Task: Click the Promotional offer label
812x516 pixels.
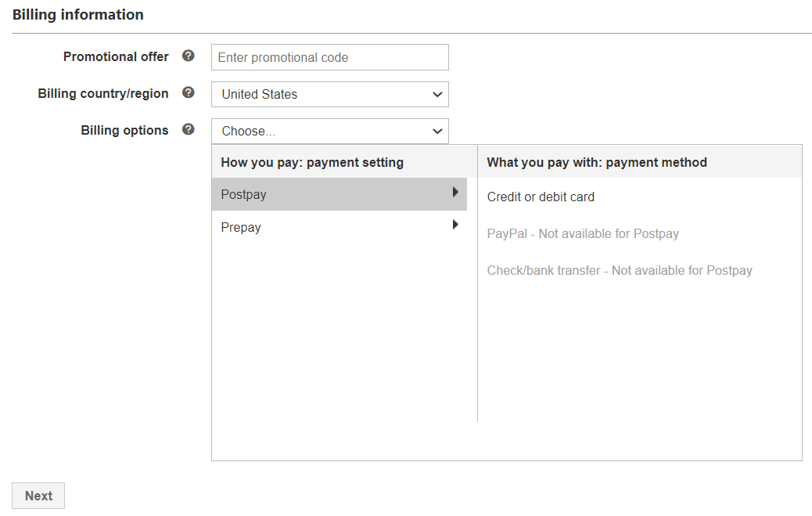Action: point(116,57)
